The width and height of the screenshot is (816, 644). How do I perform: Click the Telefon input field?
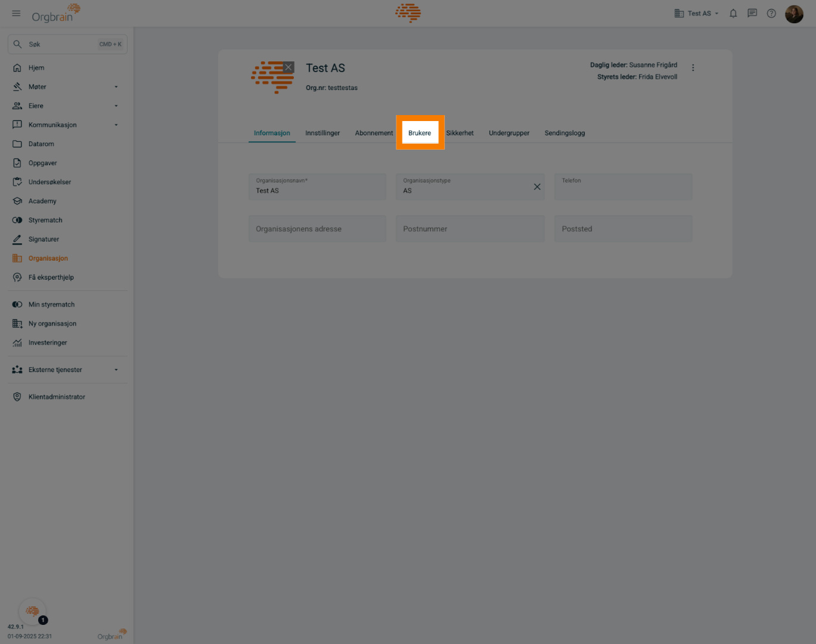tap(623, 187)
